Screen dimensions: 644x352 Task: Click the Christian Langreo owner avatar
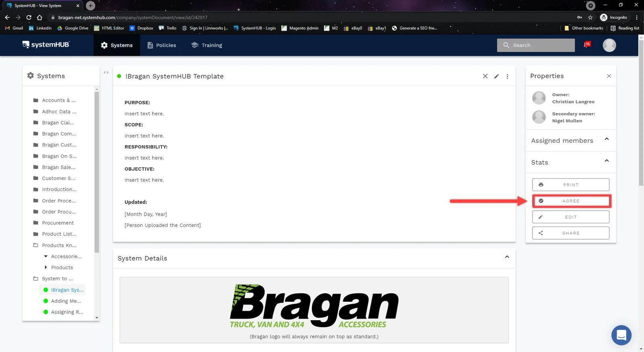pos(539,98)
